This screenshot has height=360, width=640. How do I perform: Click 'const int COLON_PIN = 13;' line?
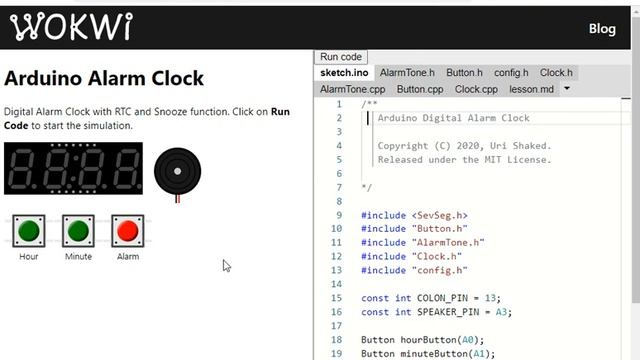pos(431,298)
